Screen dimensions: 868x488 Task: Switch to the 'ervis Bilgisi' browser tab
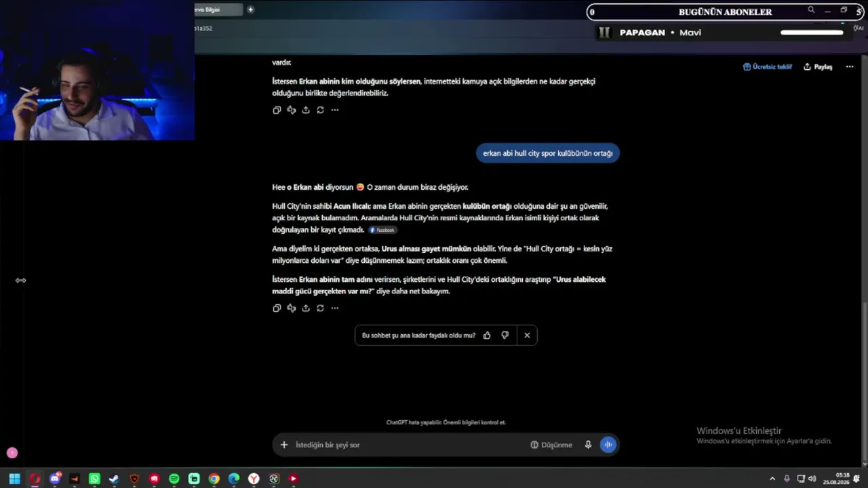pos(217,9)
